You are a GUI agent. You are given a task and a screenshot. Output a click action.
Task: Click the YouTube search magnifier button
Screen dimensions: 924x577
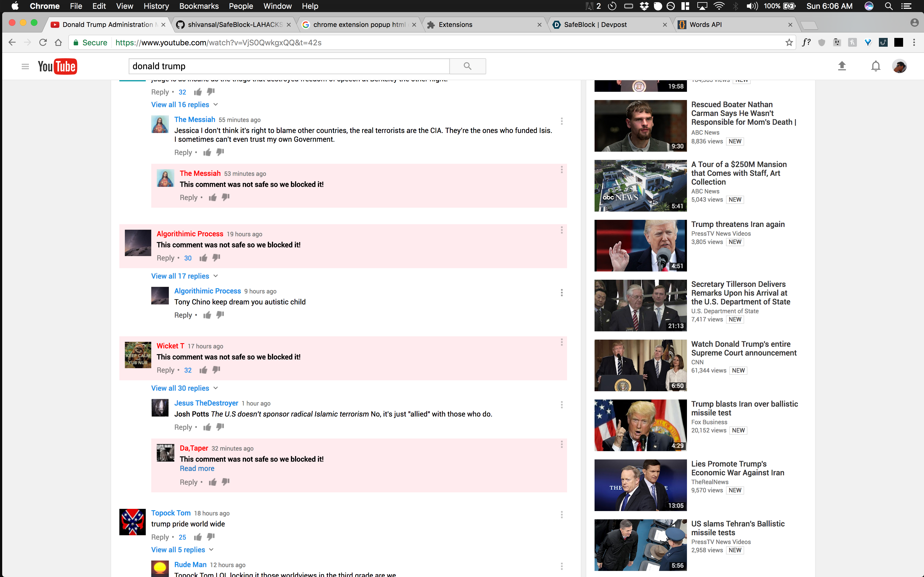click(x=467, y=66)
